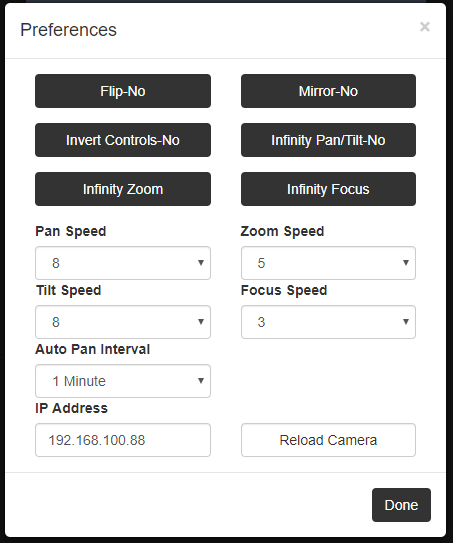Screen dimensions: 453x543
Task: Click the arrow on the 1 Minute selector
Action: pyautogui.click(x=201, y=381)
